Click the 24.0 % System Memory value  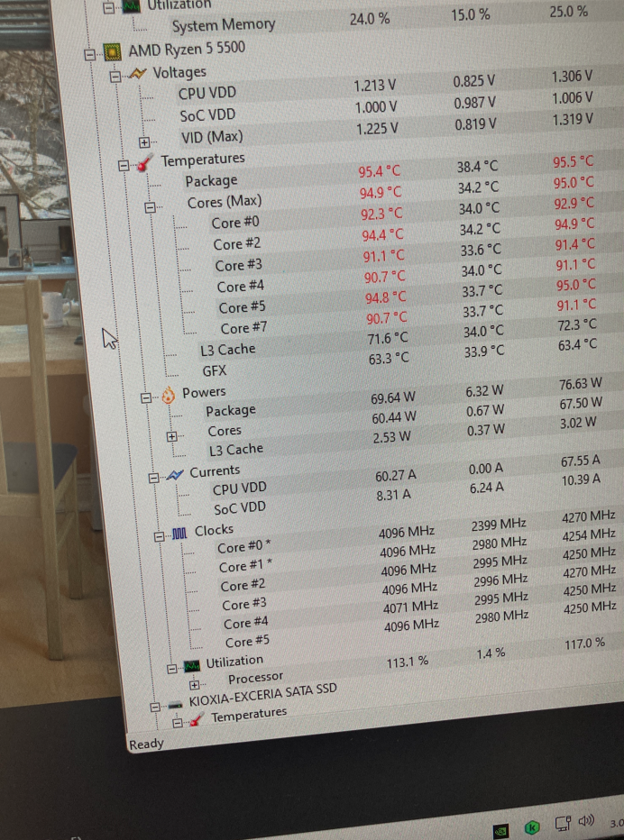370,19
